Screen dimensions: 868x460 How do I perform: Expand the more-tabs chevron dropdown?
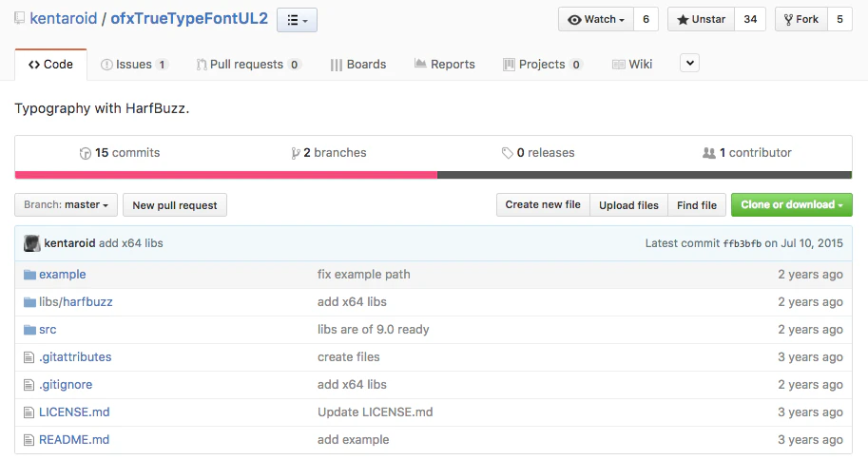coord(690,63)
